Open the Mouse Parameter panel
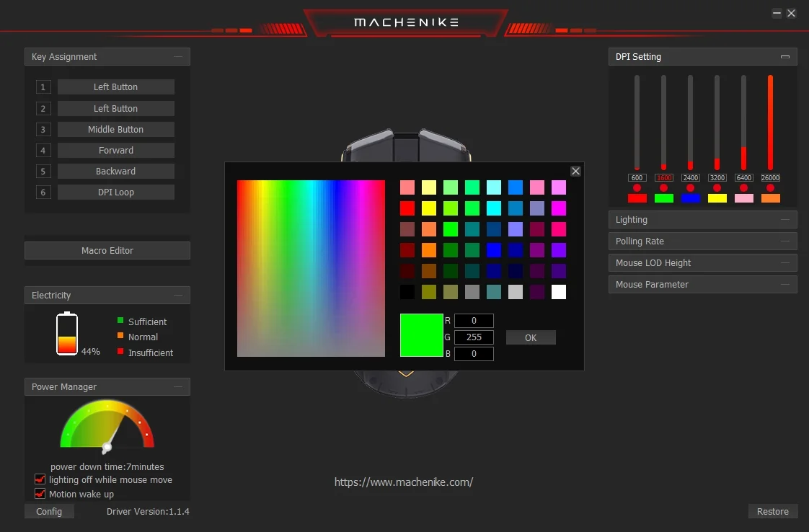The image size is (809, 532). pyautogui.click(x=702, y=285)
